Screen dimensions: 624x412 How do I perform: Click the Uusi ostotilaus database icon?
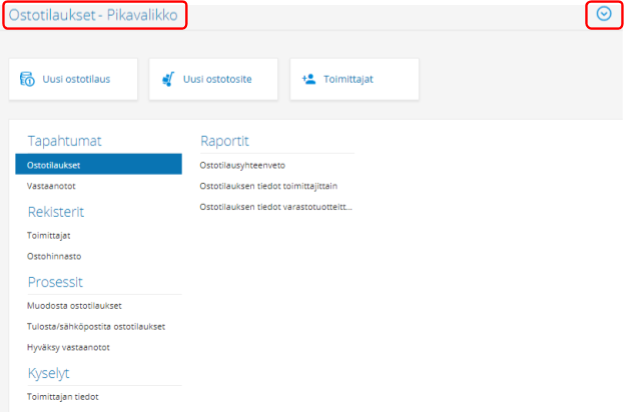click(x=27, y=79)
